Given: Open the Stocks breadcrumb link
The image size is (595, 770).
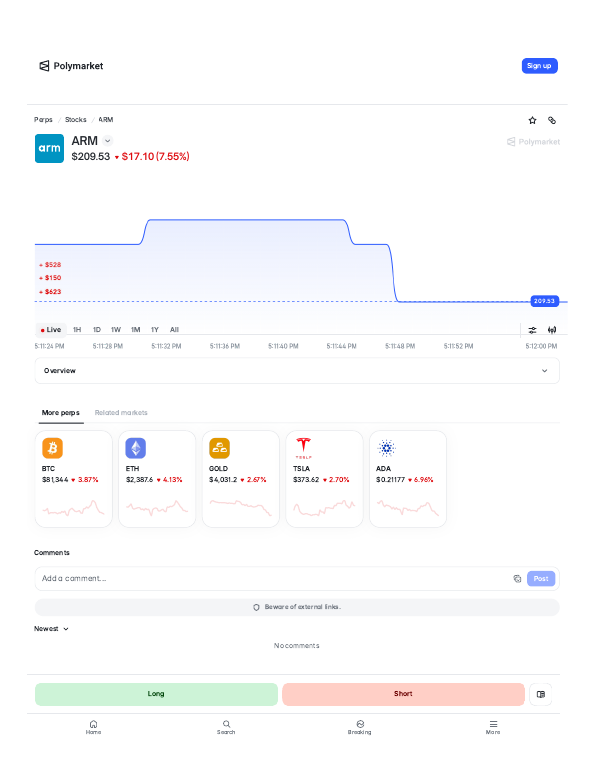Looking at the screenshot, I should 76,120.
